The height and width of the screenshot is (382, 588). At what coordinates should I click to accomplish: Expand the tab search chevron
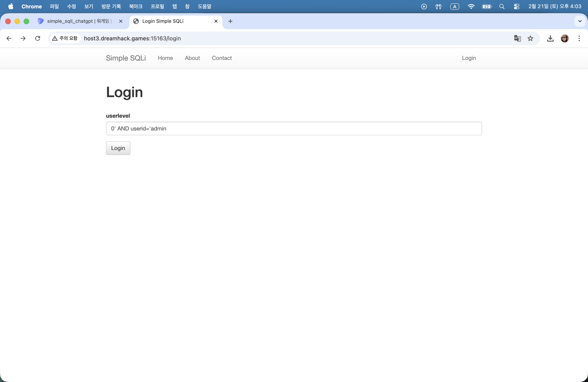pyautogui.click(x=580, y=21)
